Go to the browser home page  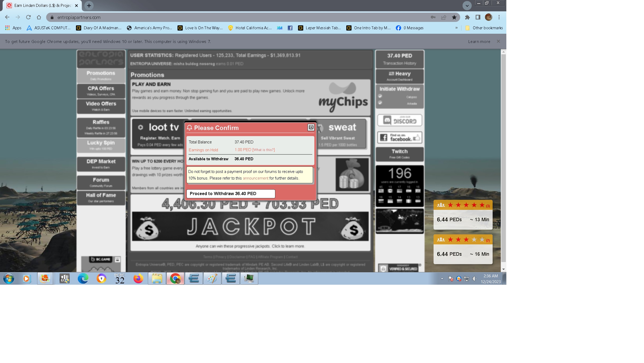tap(39, 17)
